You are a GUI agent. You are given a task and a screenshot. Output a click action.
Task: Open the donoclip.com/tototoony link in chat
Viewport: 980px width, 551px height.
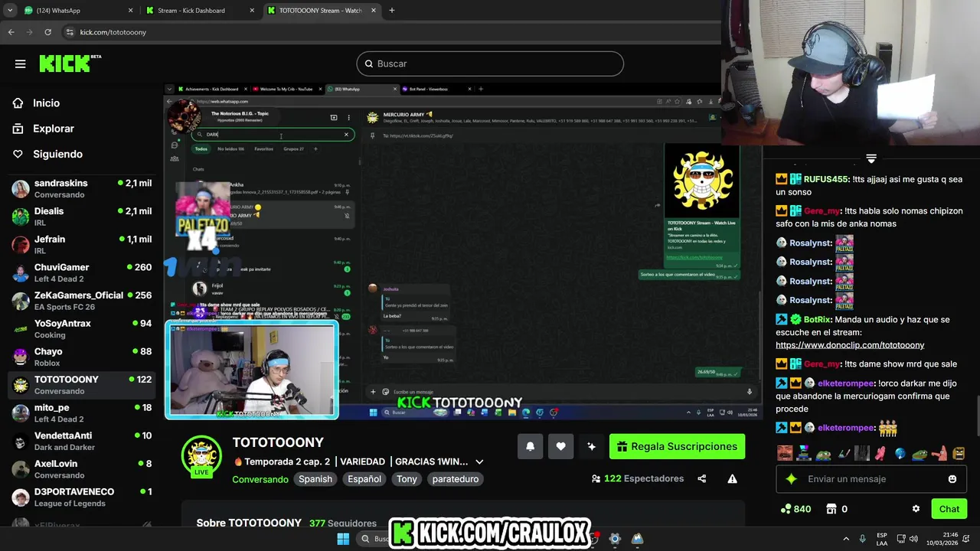tap(850, 345)
